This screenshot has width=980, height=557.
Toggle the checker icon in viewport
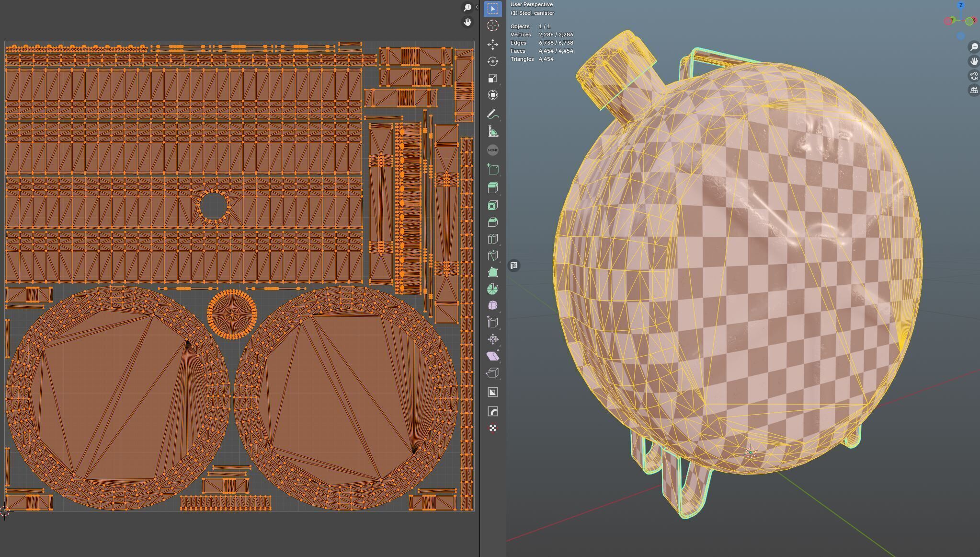pos(514,266)
